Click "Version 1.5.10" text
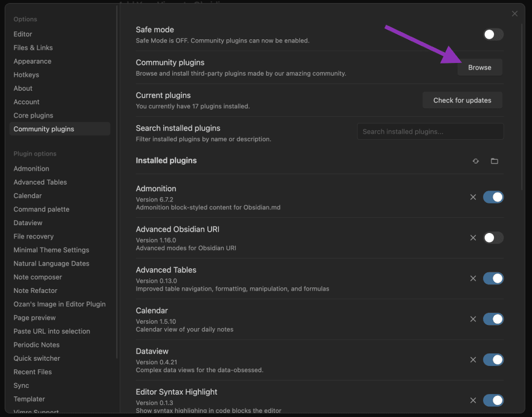 [156, 321]
